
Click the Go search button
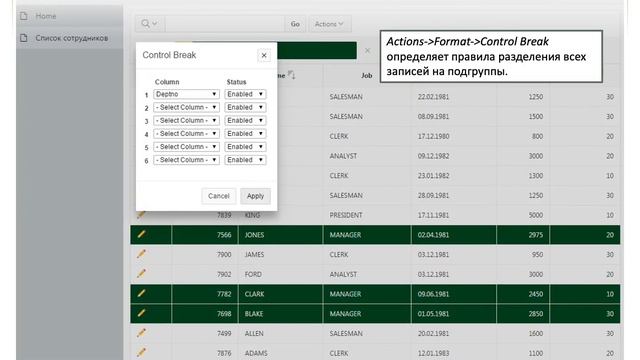click(295, 24)
